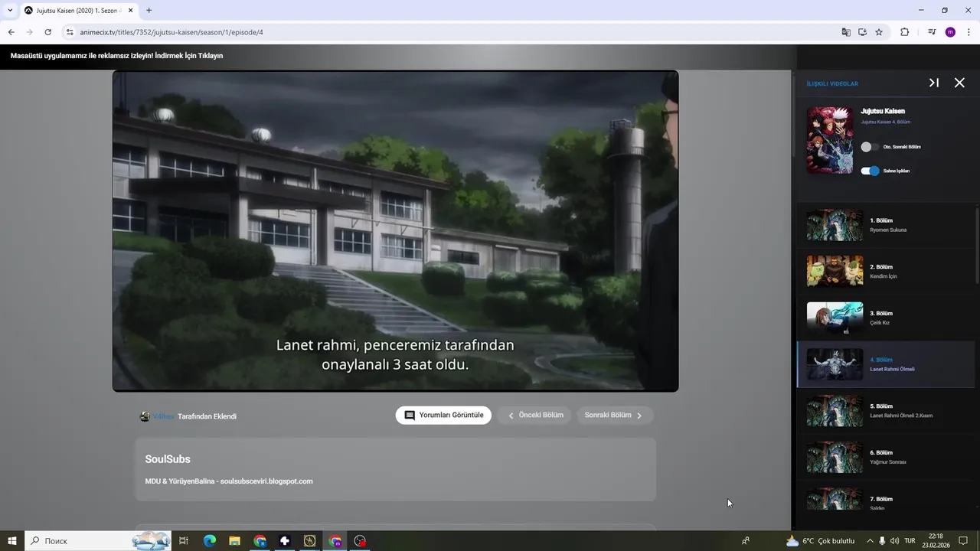Bookmark this page with star icon

(879, 32)
